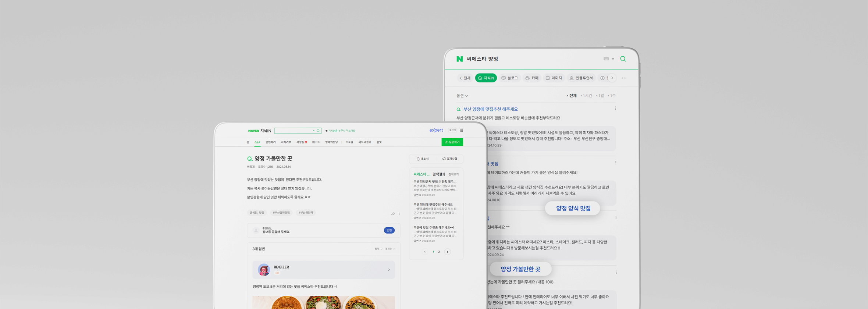Open the 답변하기 menu item
Viewport: 868px width, 309px height.
270,142
